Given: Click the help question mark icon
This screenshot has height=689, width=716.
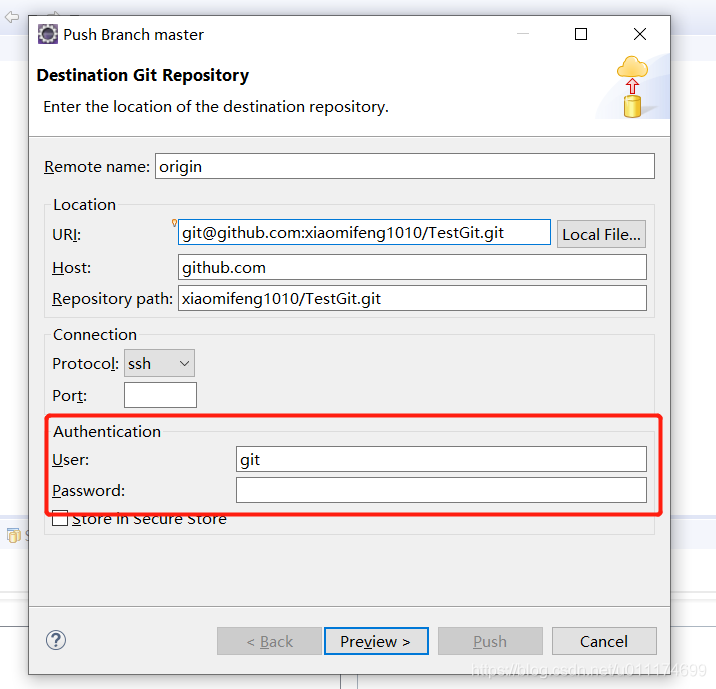Looking at the screenshot, I should (x=56, y=640).
